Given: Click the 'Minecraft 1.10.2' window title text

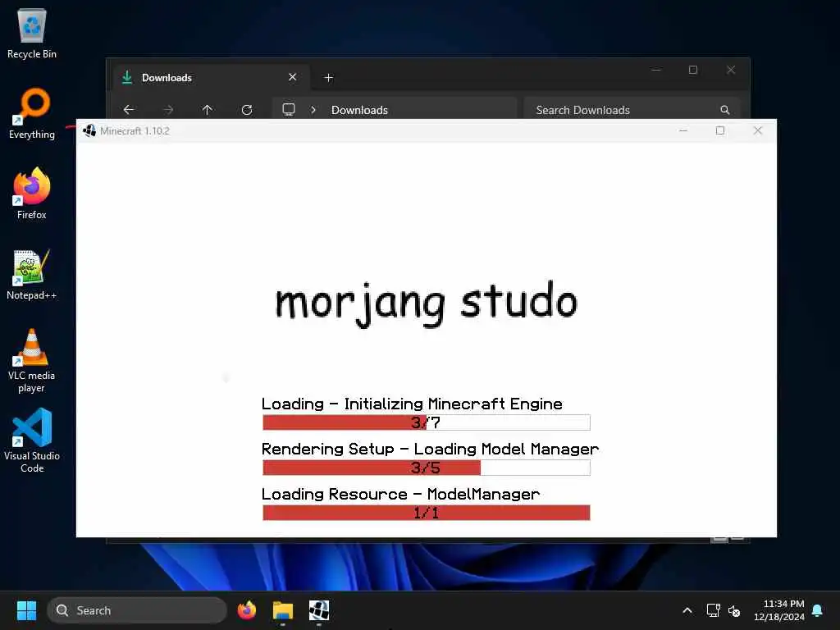Looking at the screenshot, I should point(135,130).
